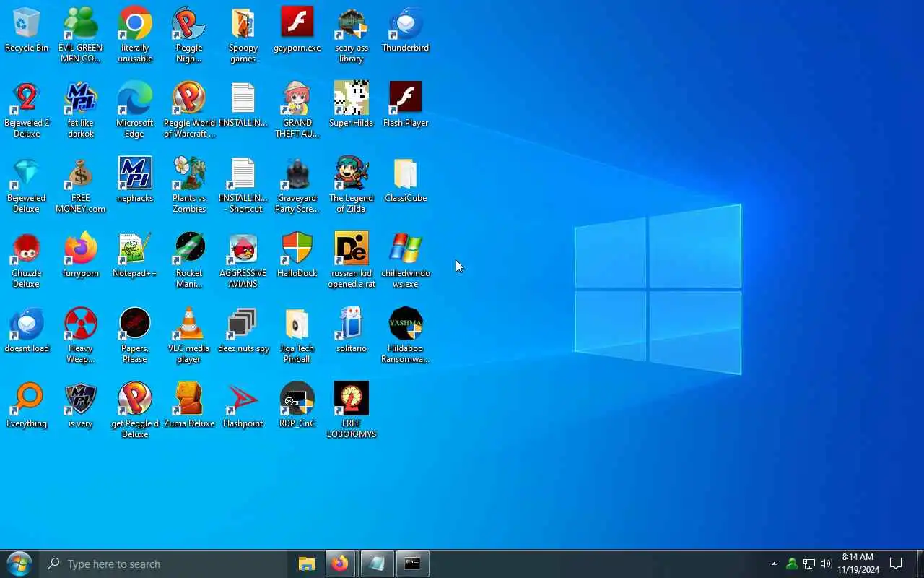Select the !INSTALLIN... text file icon
The image size is (924, 578).
point(243,105)
